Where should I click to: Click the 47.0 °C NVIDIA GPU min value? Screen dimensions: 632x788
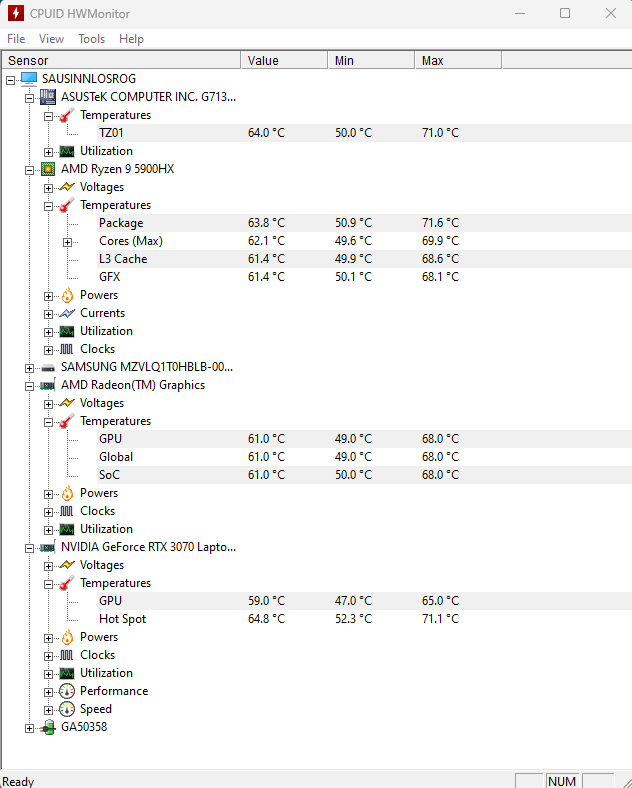(x=353, y=601)
